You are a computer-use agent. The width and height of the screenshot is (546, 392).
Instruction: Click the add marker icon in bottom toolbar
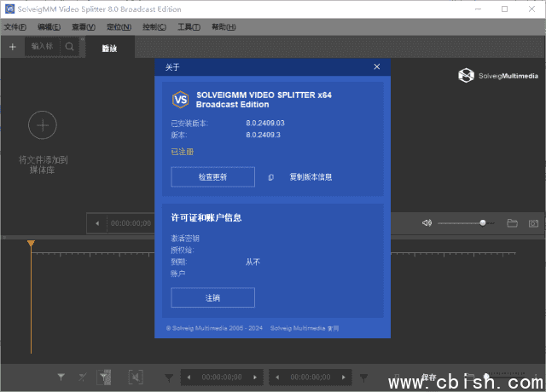click(x=61, y=377)
